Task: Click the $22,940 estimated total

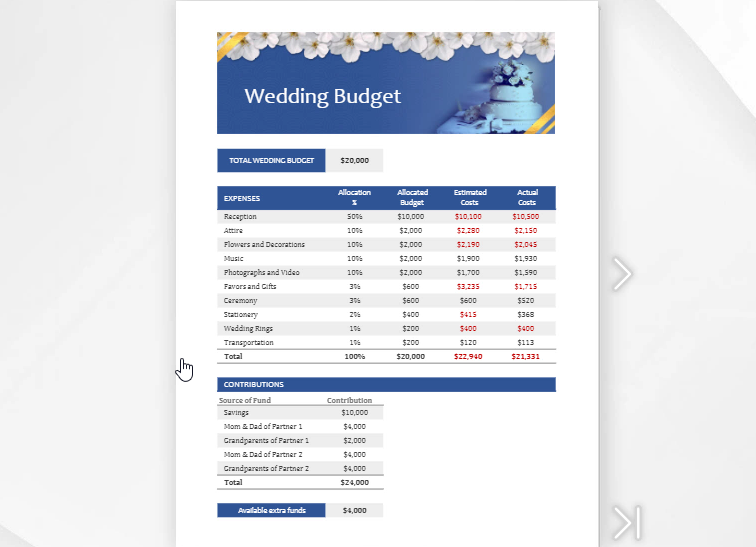Action: [468, 356]
